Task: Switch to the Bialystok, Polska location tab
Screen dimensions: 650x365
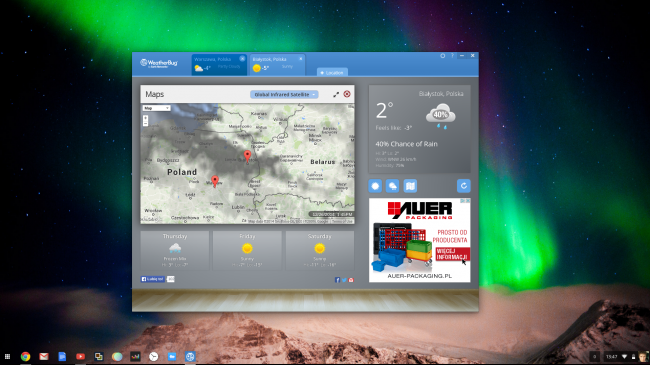Action: 277,64
